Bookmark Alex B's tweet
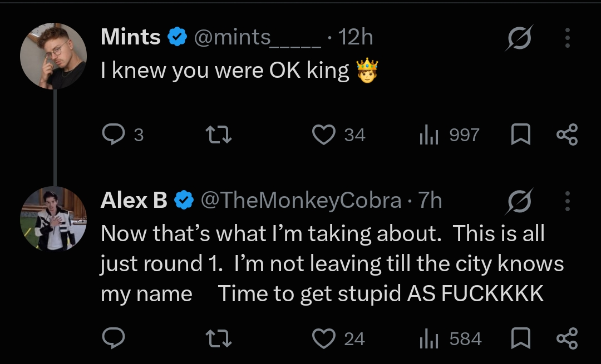This screenshot has height=364, width=601. 521,338
